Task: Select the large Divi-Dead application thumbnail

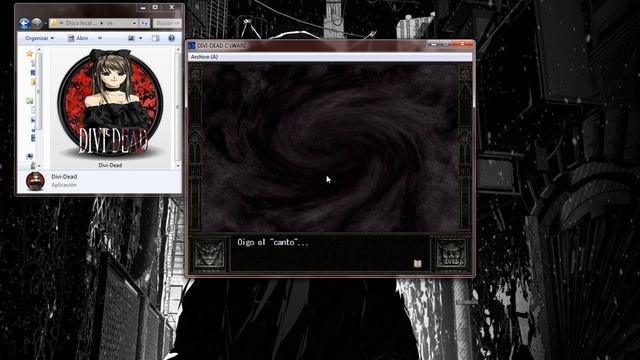Action: point(110,104)
